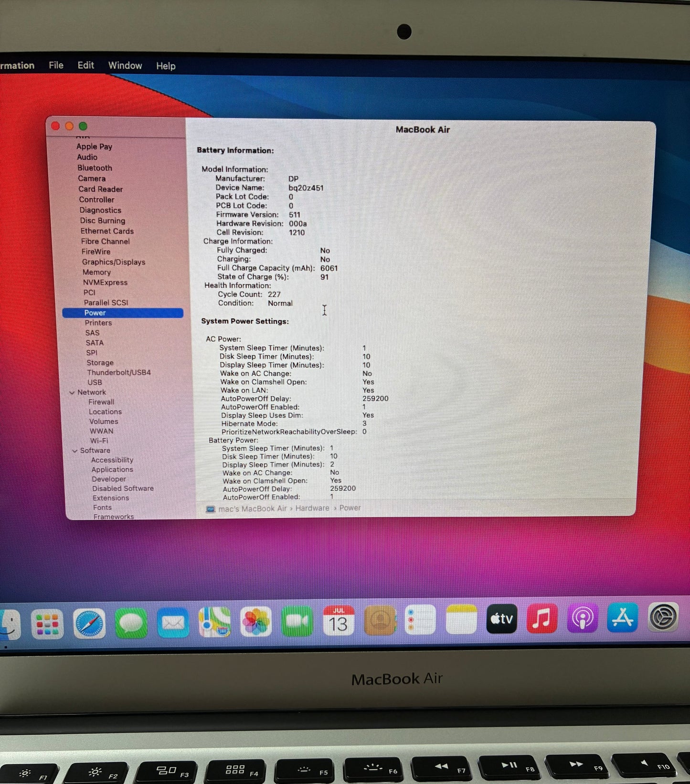The image size is (690, 784).
Task: Collapse the Network section chevron
Action: [72, 392]
